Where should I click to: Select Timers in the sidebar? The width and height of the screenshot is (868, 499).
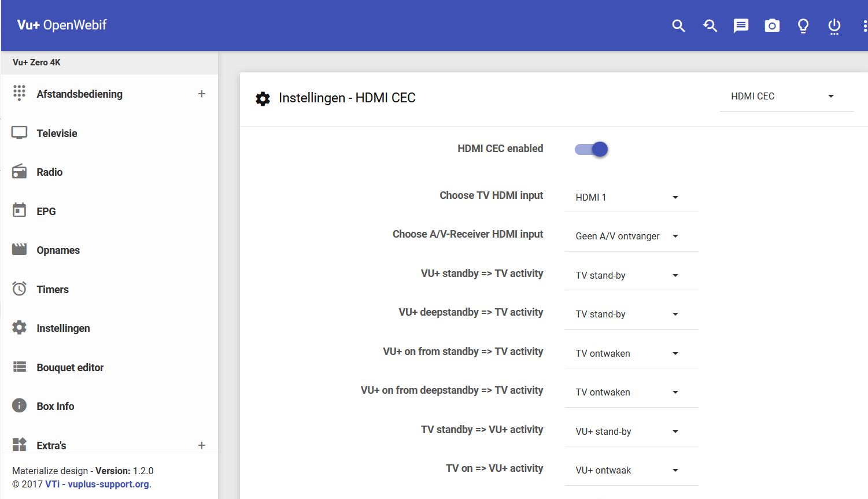click(53, 290)
